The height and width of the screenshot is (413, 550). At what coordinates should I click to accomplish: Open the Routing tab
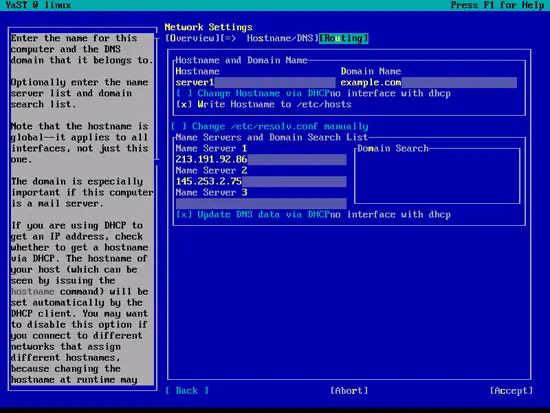coord(344,38)
